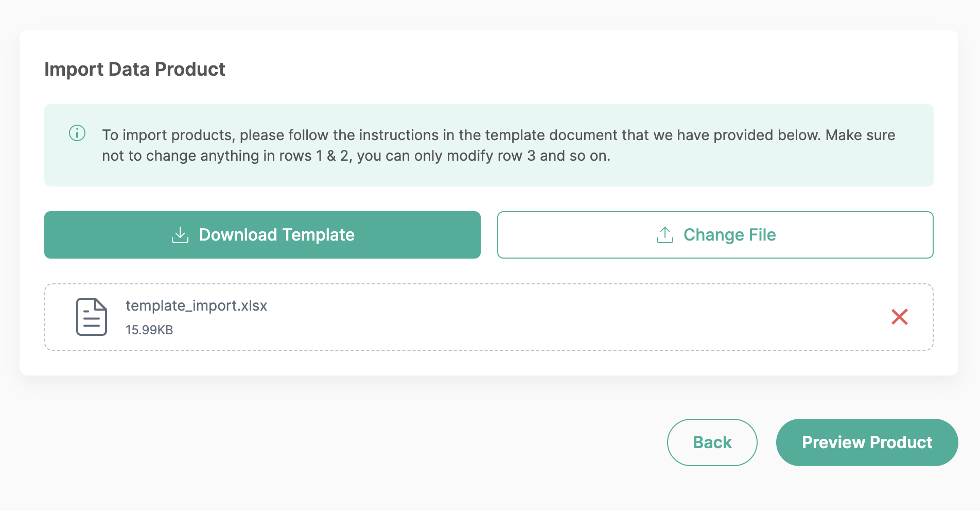
Task: Click the "rows 1 & 2" instruction line
Action: [356, 156]
